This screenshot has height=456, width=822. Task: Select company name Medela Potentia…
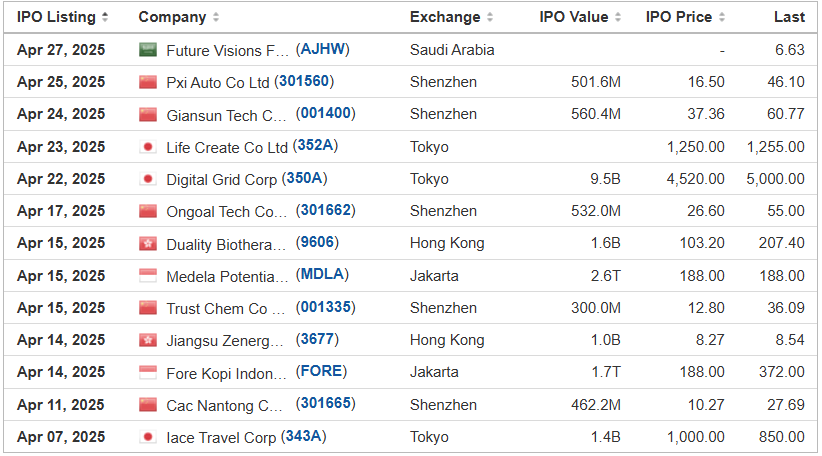[x=227, y=277]
